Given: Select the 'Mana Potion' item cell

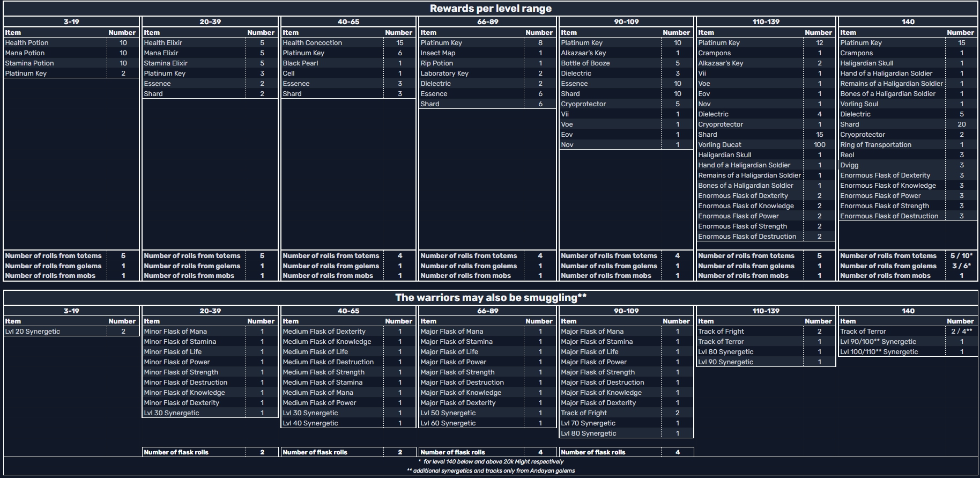Looking at the screenshot, I should coord(55,53).
